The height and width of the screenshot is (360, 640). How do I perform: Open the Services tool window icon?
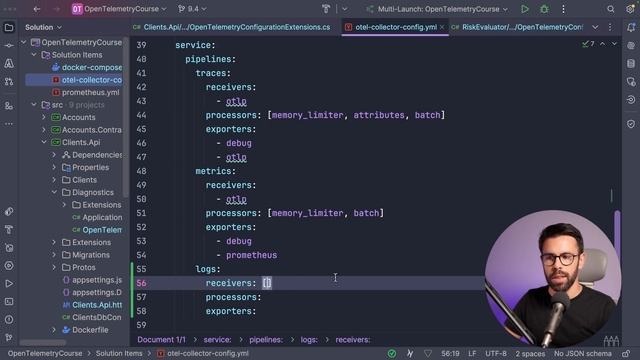point(9,265)
